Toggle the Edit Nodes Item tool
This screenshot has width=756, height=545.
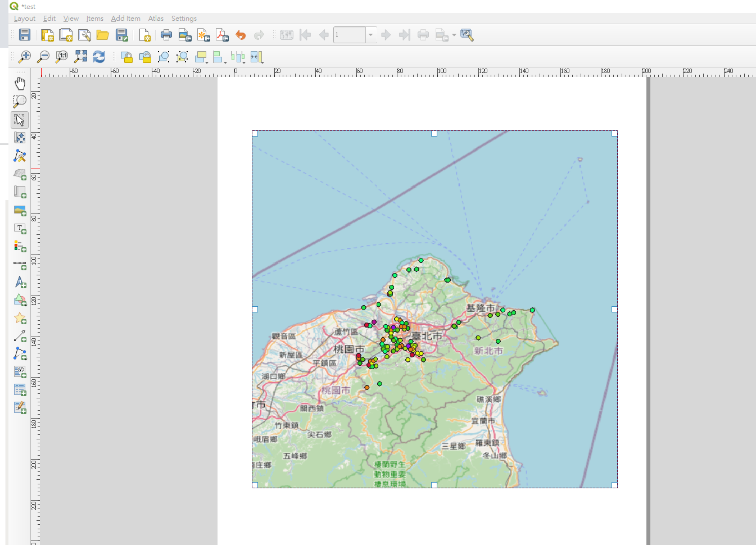[20, 156]
